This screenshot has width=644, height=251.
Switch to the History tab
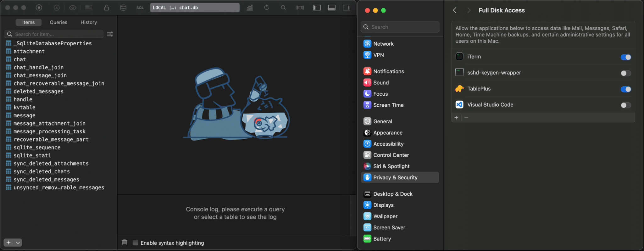click(89, 22)
